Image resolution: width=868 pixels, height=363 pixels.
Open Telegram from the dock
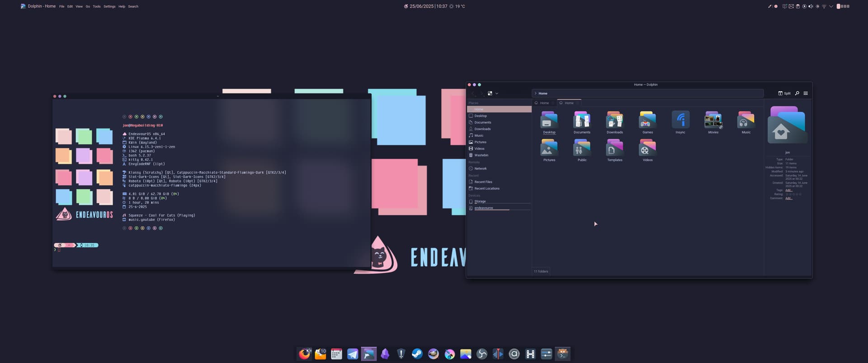(353, 354)
